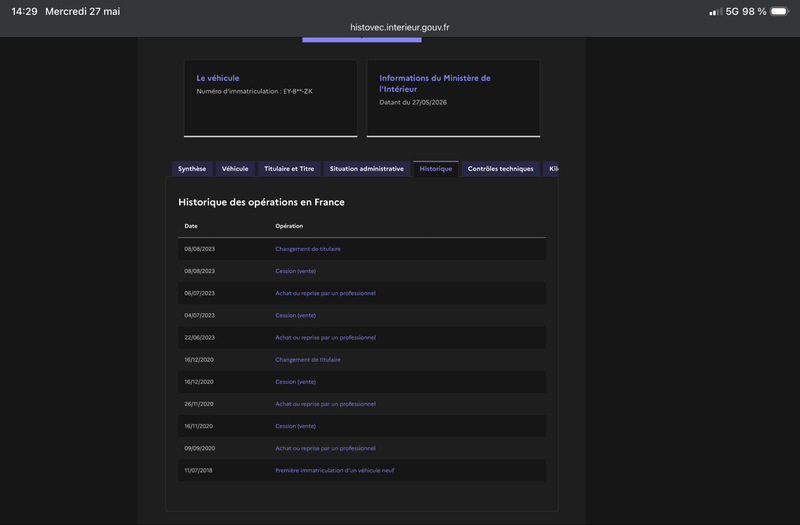This screenshot has height=525, width=800.
Task: Open Informations du Ministère de l'Intérieur card
Action: tap(453, 98)
